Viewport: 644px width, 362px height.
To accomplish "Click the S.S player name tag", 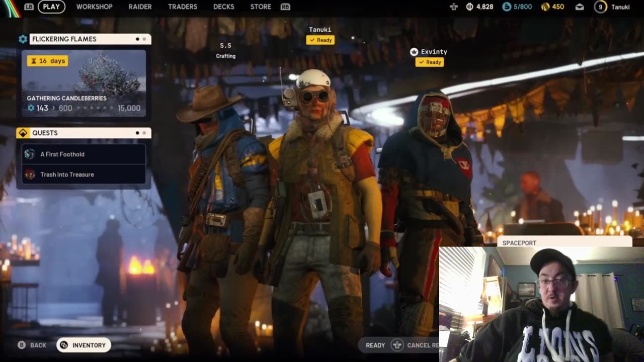I will point(225,46).
